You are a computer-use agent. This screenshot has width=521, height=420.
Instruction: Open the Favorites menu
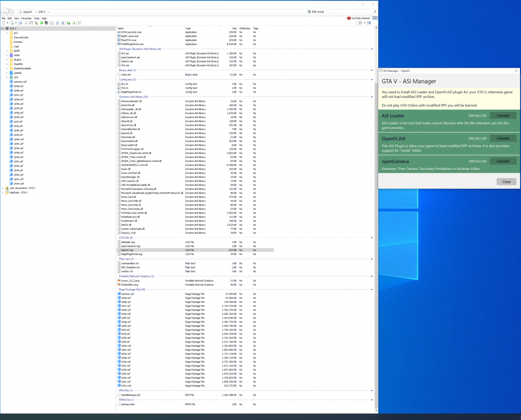[x=27, y=18]
